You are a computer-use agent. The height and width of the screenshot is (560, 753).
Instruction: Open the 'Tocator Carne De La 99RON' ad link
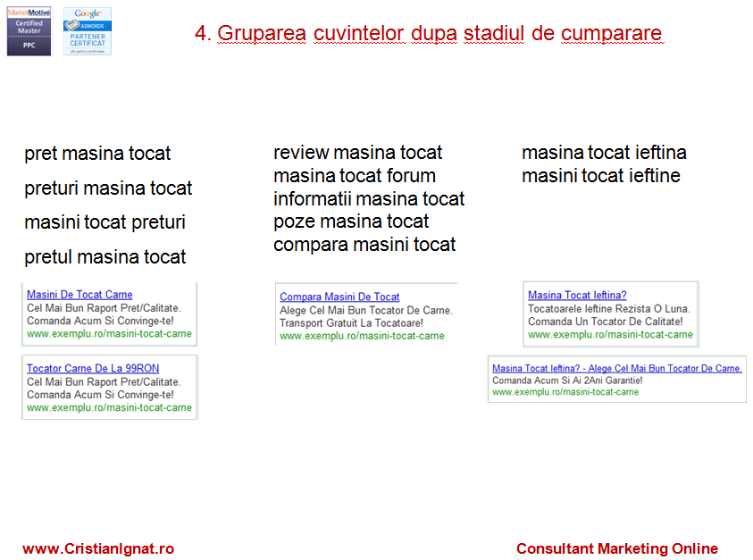click(x=93, y=368)
